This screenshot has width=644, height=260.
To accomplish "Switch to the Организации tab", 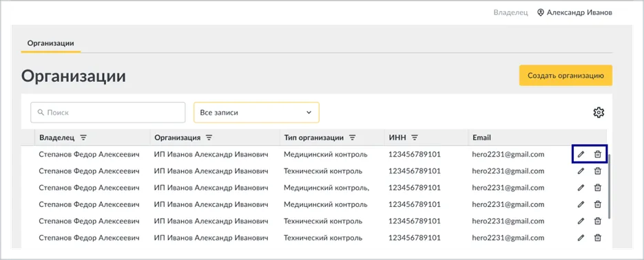I will tap(50, 43).
